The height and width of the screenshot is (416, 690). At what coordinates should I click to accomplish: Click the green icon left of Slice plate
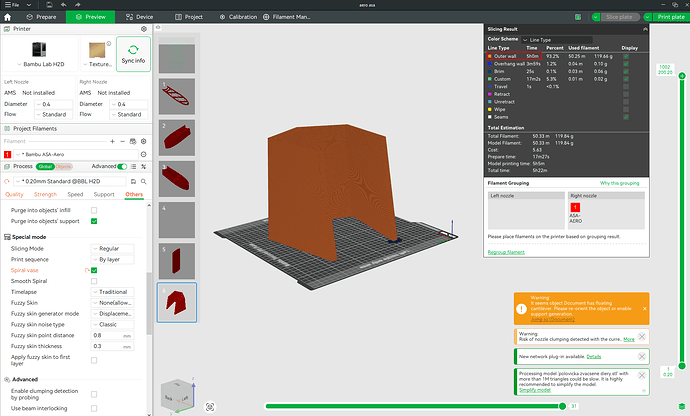coord(578,17)
